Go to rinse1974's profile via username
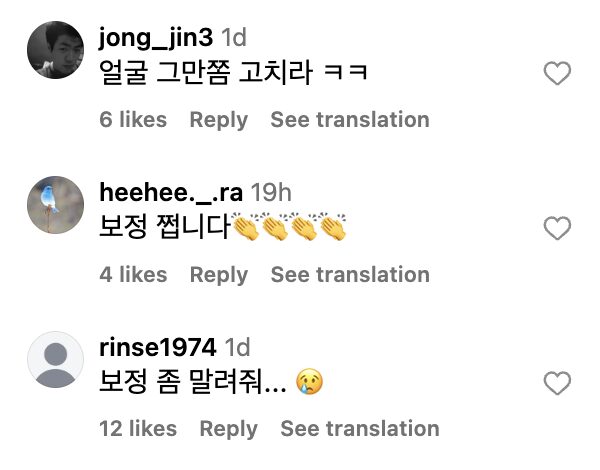This screenshot has width=600, height=470. (x=158, y=348)
